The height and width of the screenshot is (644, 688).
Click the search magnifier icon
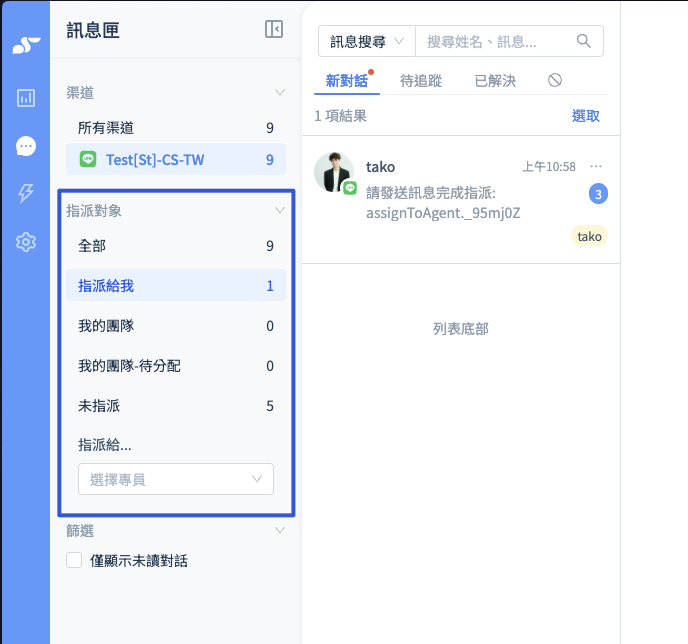click(584, 41)
